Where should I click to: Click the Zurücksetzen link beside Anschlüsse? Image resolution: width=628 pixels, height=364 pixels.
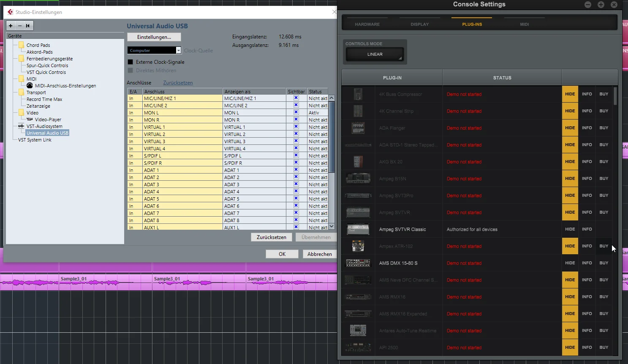[x=178, y=83]
